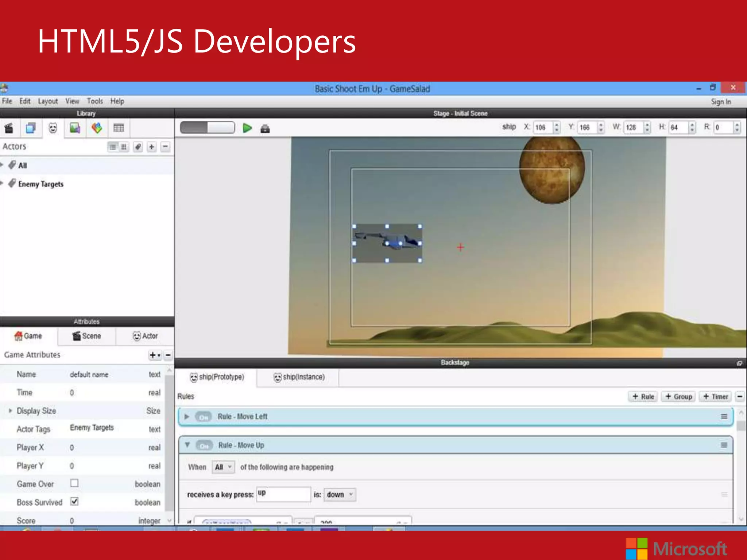This screenshot has height=560, width=747.
Task: Expand the Move Left rule
Action: (x=187, y=416)
